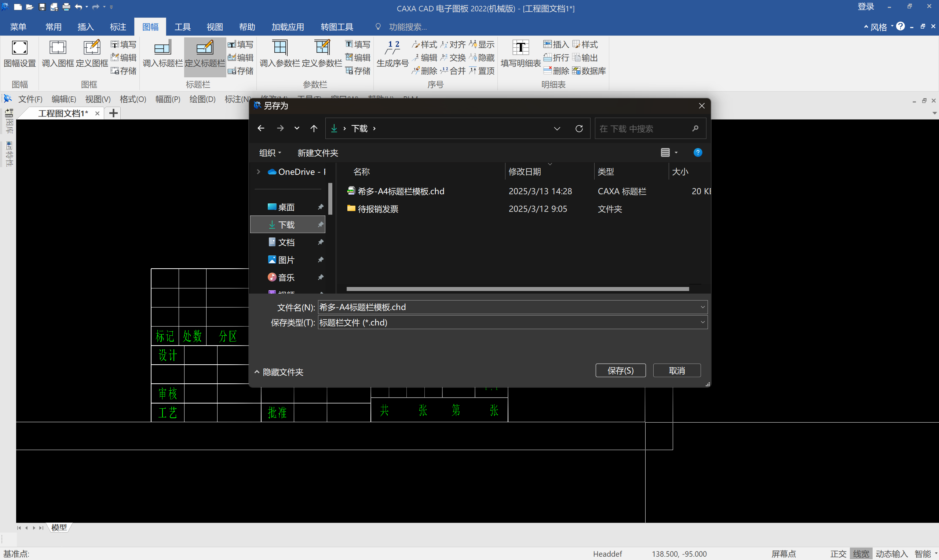Toggle 正交 ortho mode in status bar

point(838,553)
